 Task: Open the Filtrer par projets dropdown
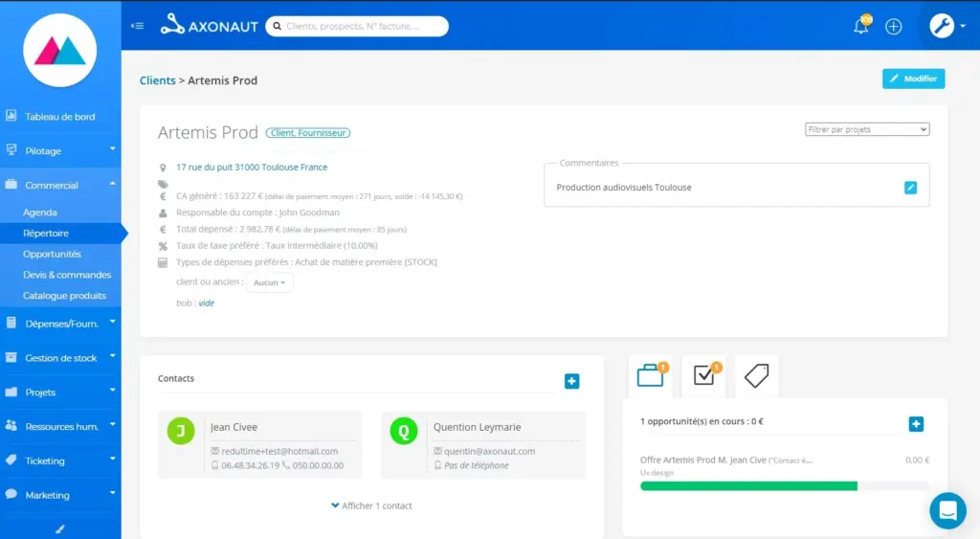[x=867, y=129]
